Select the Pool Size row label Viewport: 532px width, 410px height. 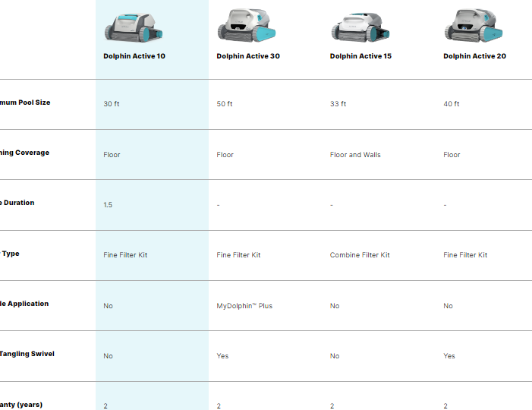(25, 102)
